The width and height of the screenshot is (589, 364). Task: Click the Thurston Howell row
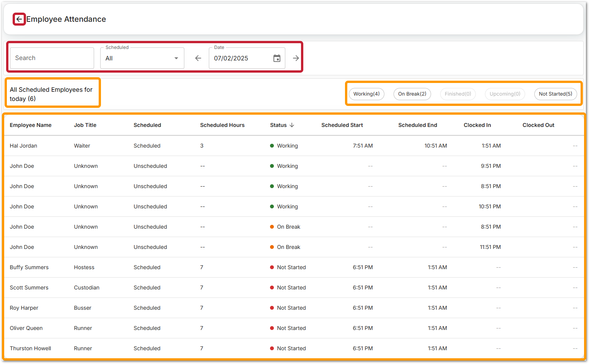coord(30,348)
